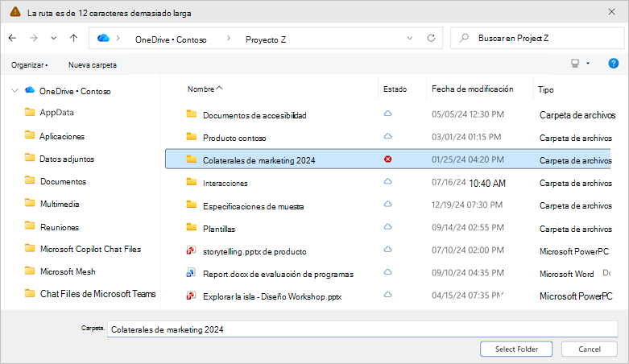Open view options dropdown arrow
629x364 pixels.
pyautogui.click(x=588, y=64)
